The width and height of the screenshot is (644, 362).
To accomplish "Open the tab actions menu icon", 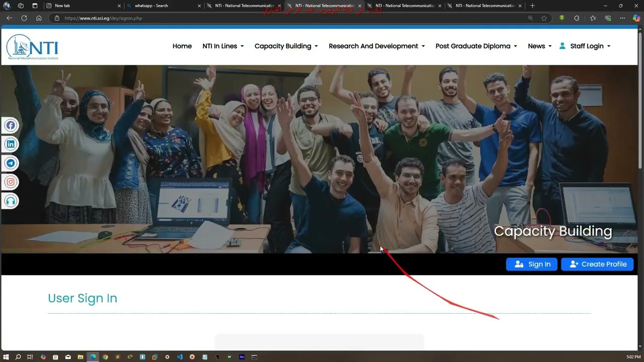I will 35,6.
